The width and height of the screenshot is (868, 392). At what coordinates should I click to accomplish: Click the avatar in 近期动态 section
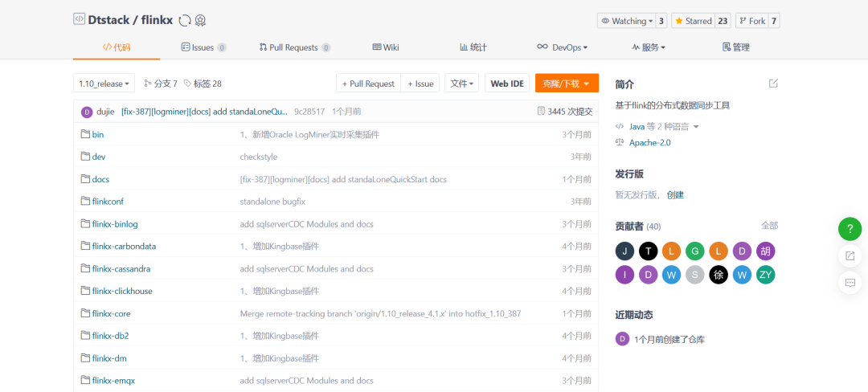tap(622, 339)
